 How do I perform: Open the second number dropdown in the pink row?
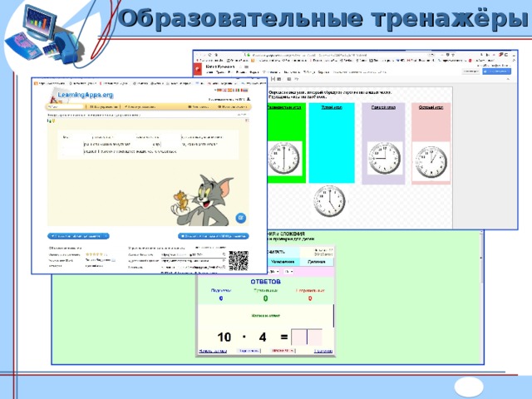pyautogui.click(x=288, y=272)
